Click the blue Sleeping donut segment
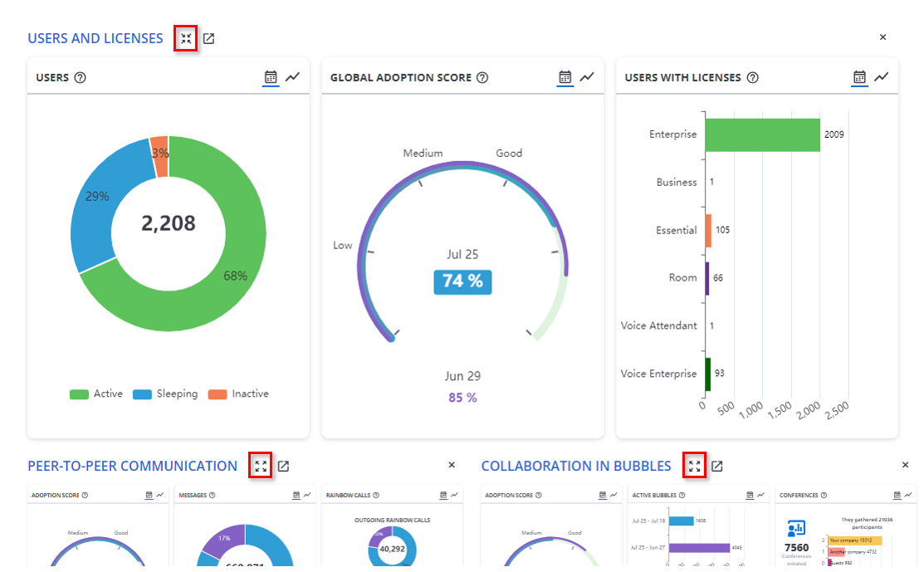Viewport: 924px width, 572px height. coord(97,196)
